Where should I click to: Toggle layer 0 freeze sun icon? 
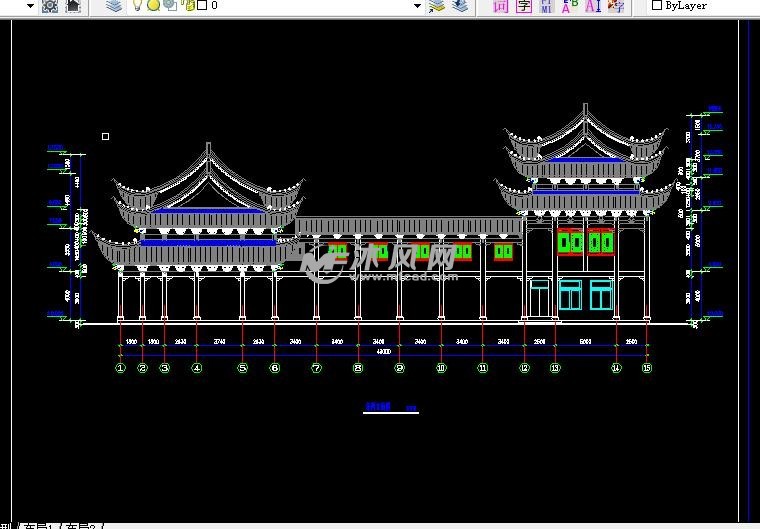pyautogui.click(x=153, y=6)
